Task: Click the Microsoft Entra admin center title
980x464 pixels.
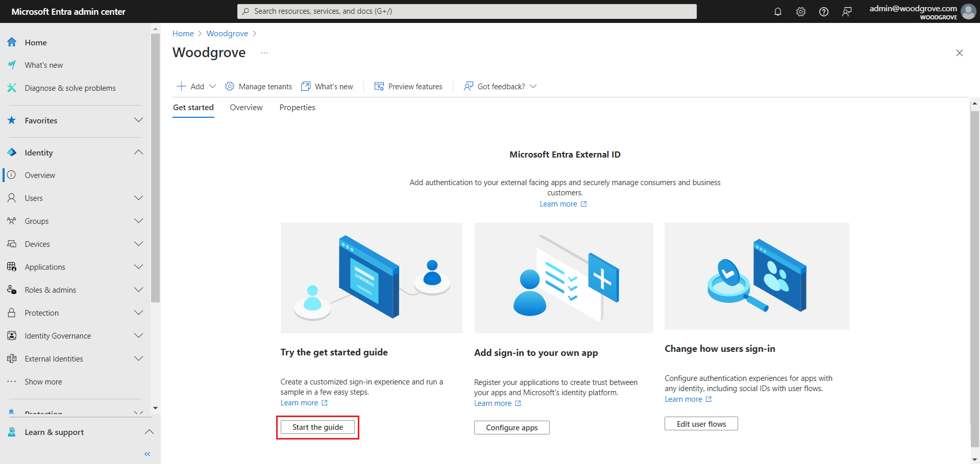Action: click(x=68, y=11)
